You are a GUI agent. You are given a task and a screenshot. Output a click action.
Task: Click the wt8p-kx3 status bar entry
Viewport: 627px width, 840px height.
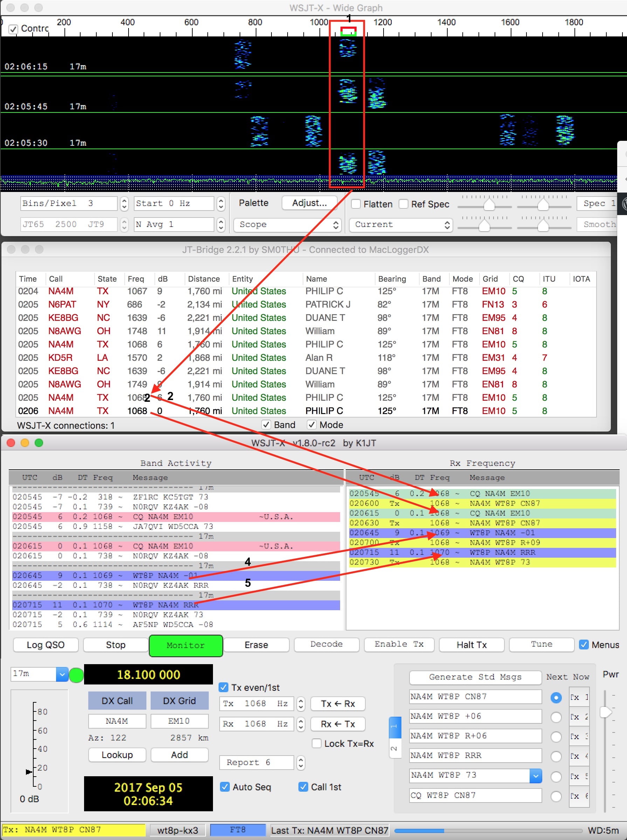tap(178, 831)
